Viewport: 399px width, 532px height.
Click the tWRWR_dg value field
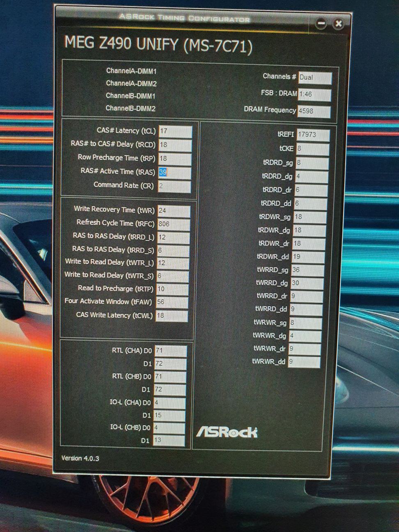click(x=305, y=336)
